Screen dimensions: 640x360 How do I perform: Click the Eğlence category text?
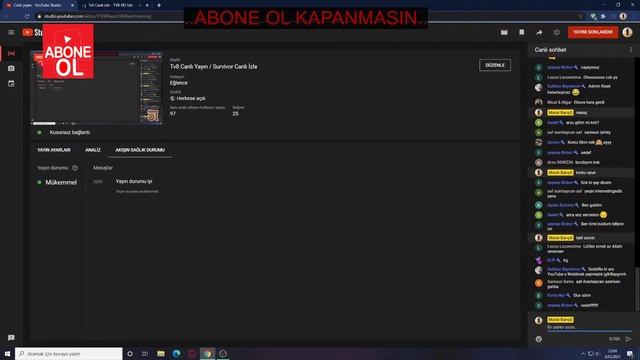coord(179,83)
